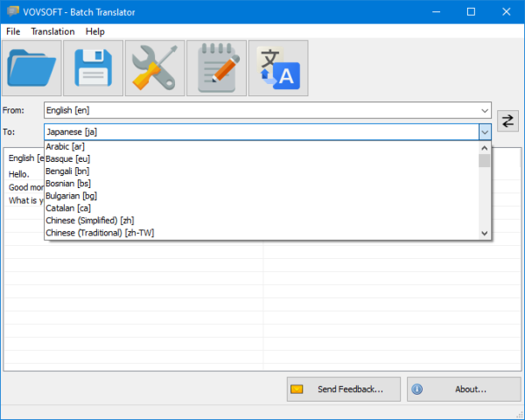Select the Hello. row in table
This screenshot has width=525, height=420.
[24, 174]
